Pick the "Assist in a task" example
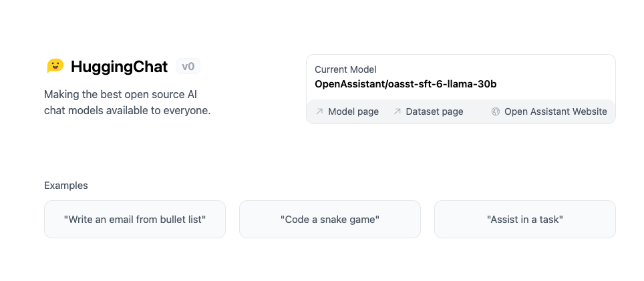 tap(524, 219)
